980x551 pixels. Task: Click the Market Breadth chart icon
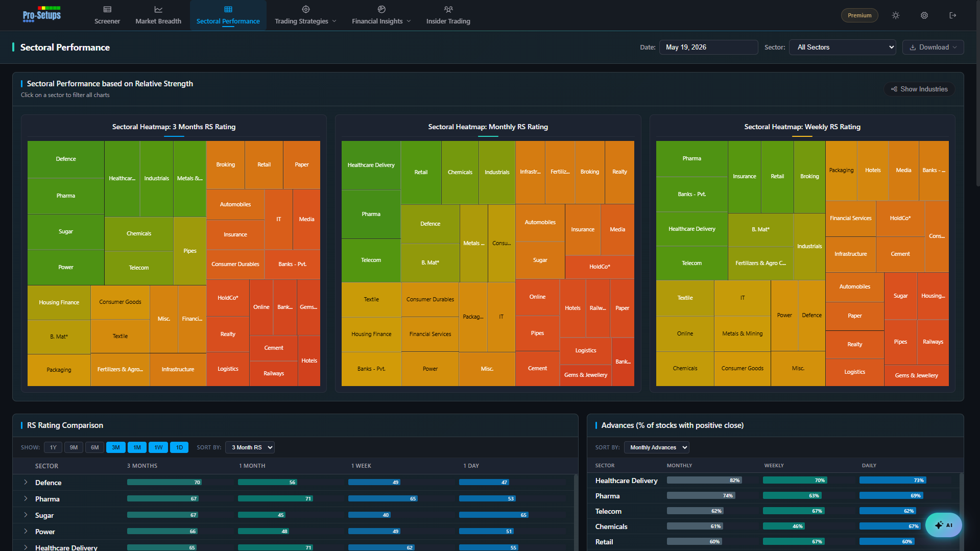pyautogui.click(x=158, y=9)
